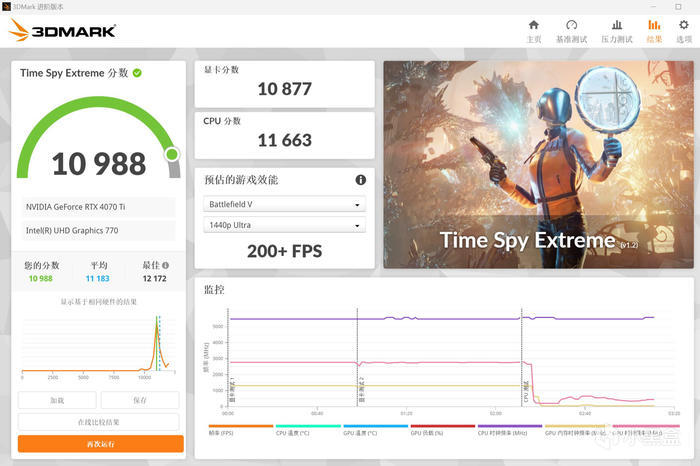The width and height of the screenshot is (700, 466).
Task: Toggle the CPU 时钟频率 purple legend entry
Action: pos(510,430)
